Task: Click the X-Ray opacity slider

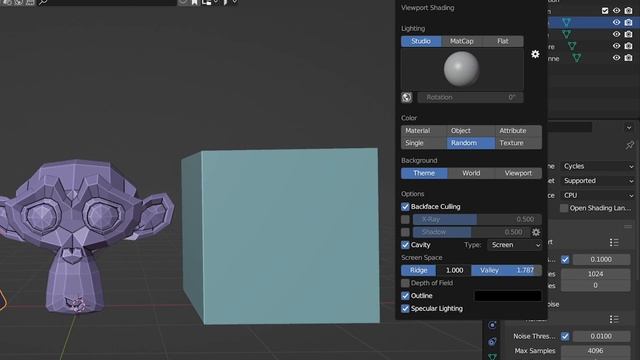Action: pos(477,219)
